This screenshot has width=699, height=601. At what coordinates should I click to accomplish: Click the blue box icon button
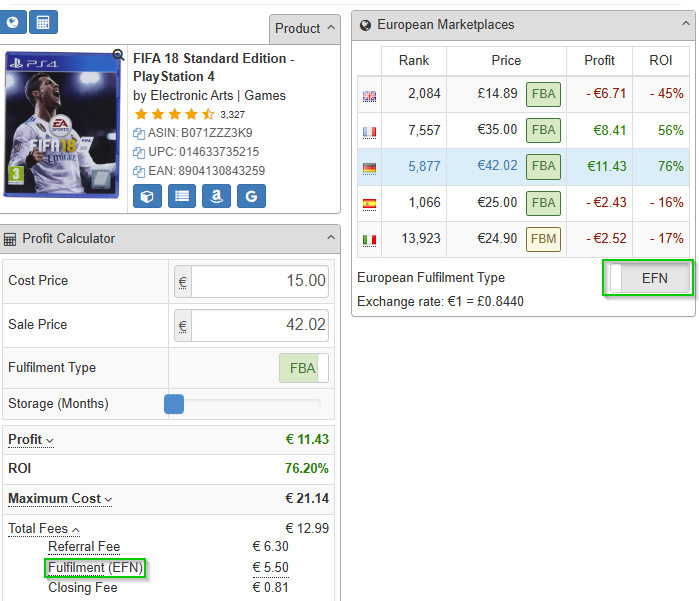147,196
